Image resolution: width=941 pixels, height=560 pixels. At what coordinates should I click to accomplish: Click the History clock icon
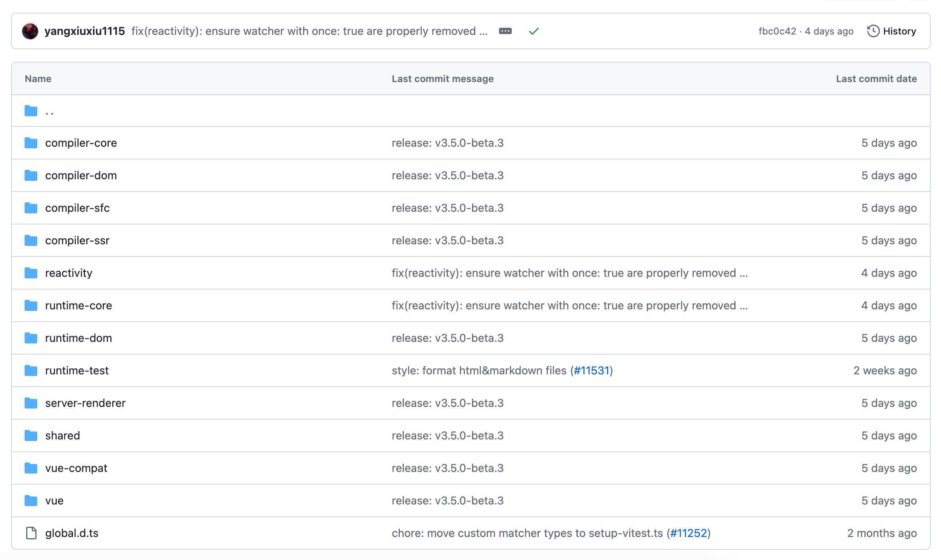click(873, 31)
